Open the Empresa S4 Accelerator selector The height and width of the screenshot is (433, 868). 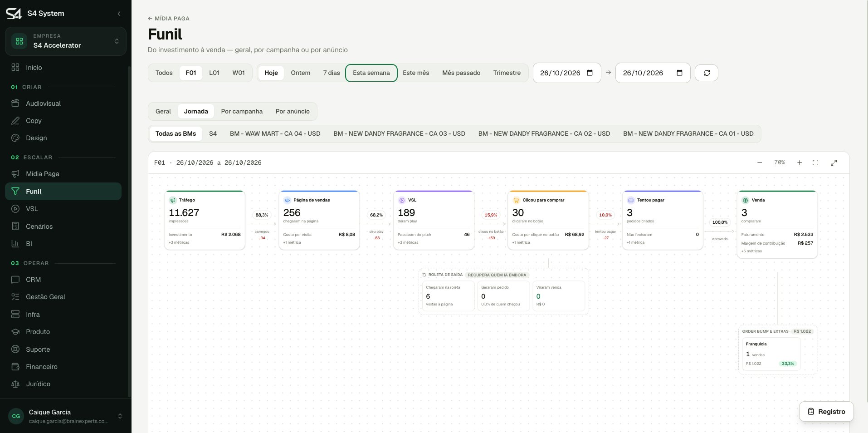click(x=66, y=41)
